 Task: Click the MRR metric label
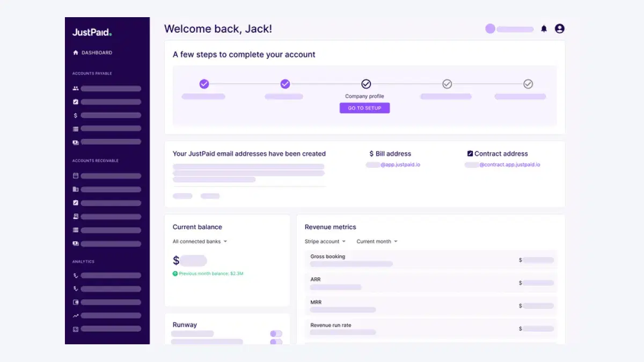[x=316, y=302]
